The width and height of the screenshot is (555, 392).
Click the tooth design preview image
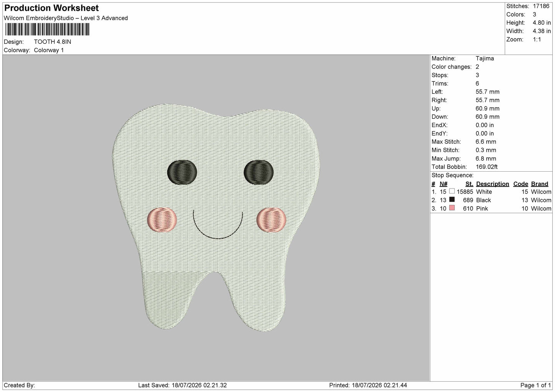[216, 217]
